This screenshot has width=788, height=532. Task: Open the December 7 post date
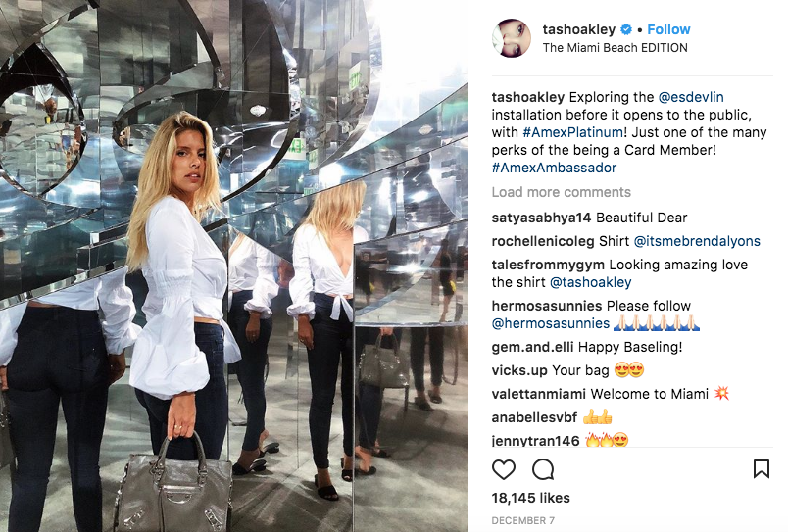click(522, 520)
